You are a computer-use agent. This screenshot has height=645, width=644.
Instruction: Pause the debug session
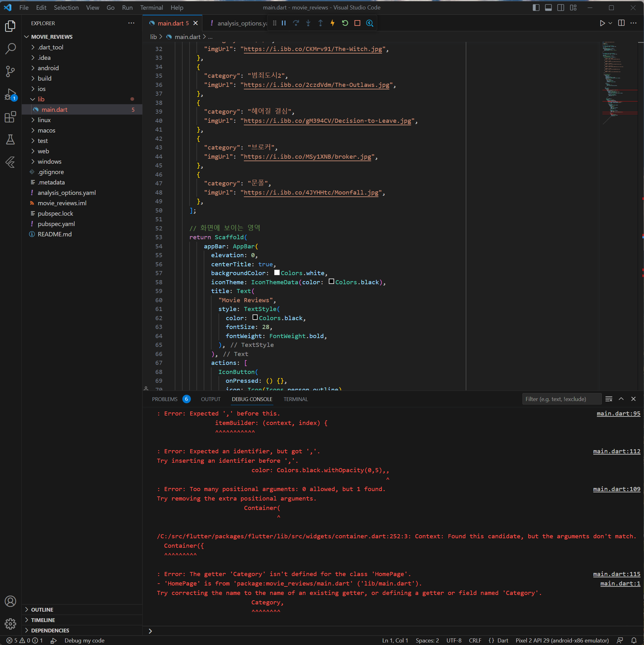tap(284, 23)
